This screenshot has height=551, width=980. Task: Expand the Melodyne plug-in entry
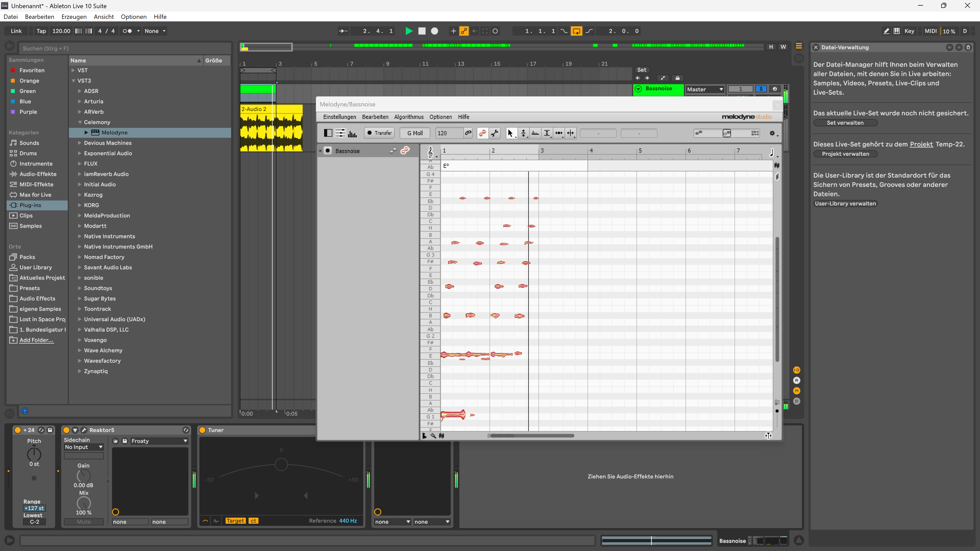tap(86, 132)
